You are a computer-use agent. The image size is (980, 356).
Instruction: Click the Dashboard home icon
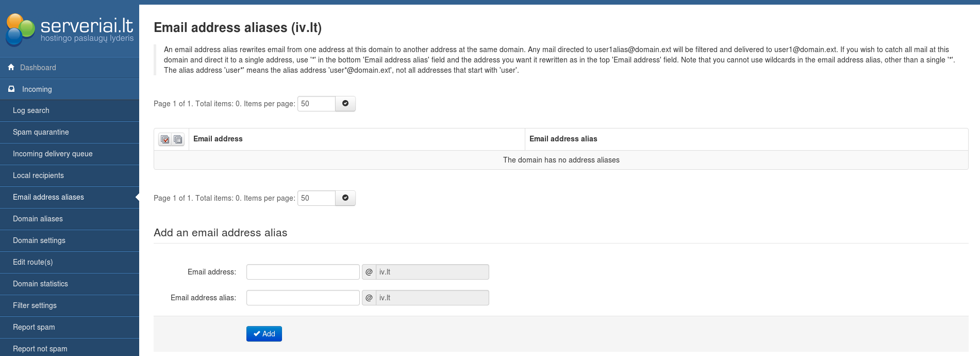pos(11,68)
